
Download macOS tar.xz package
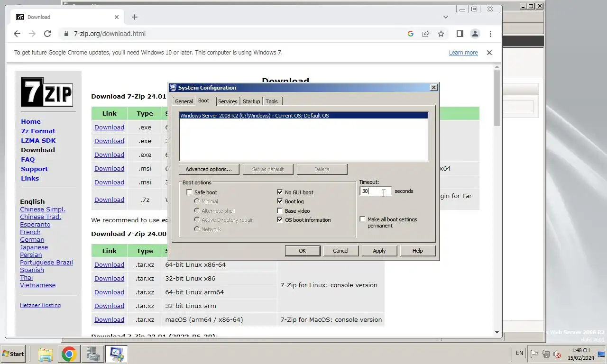coord(109,320)
